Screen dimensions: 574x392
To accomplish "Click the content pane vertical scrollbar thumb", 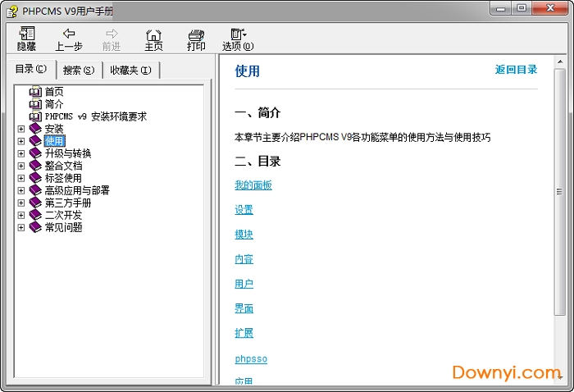I will 560,191.
